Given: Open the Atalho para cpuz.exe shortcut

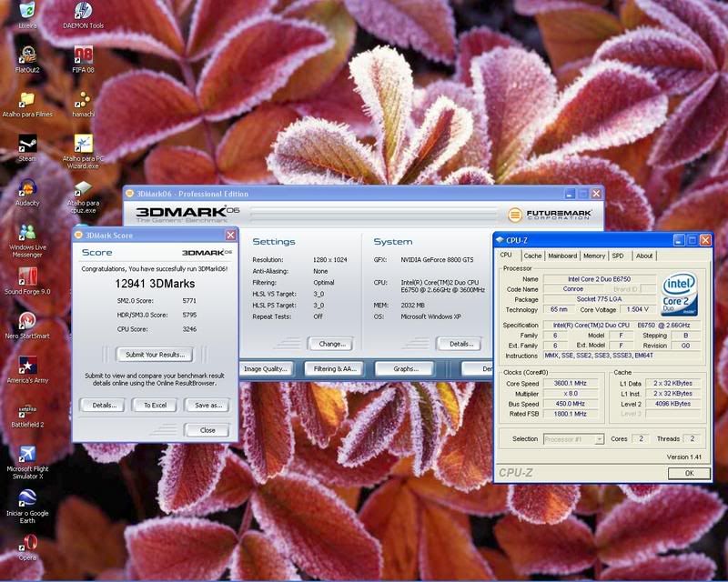Looking at the screenshot, I should point(83,196).
